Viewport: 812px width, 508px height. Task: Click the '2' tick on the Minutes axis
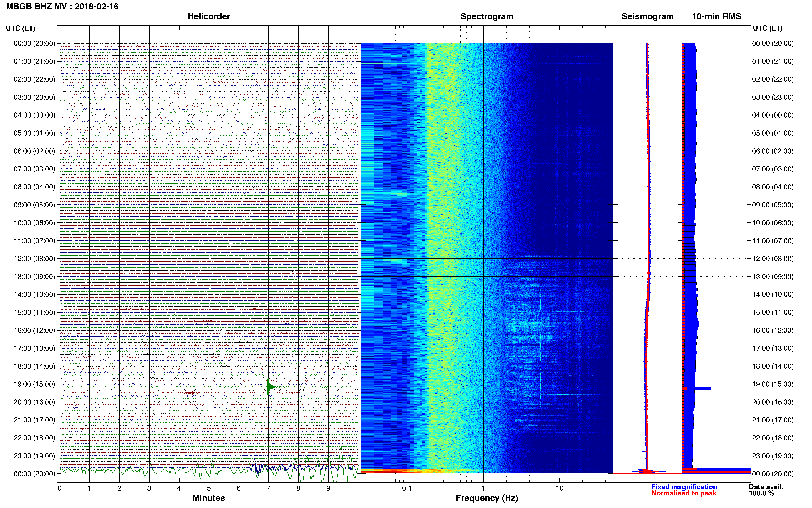[x=119, y=488]
